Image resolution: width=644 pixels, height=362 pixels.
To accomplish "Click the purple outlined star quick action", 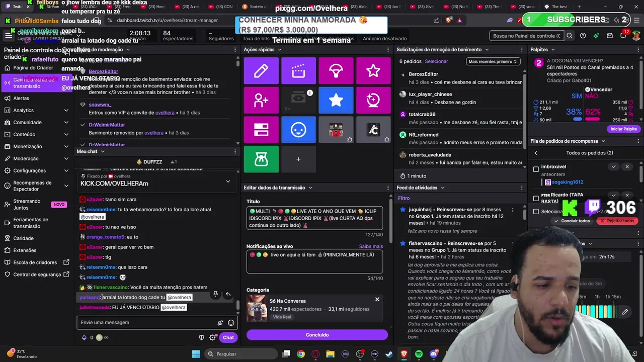I will (x=373, y=71).
